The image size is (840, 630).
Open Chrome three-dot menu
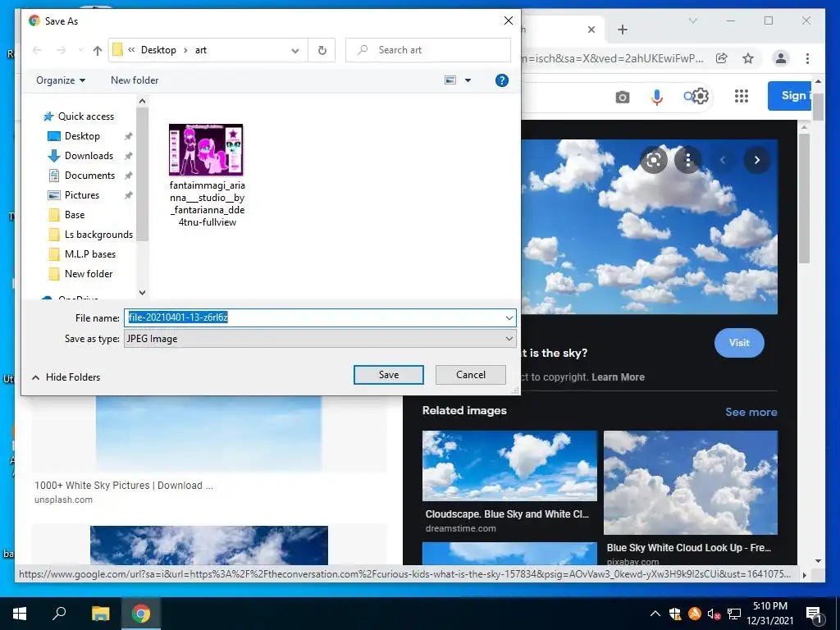[x=807, y=58]
